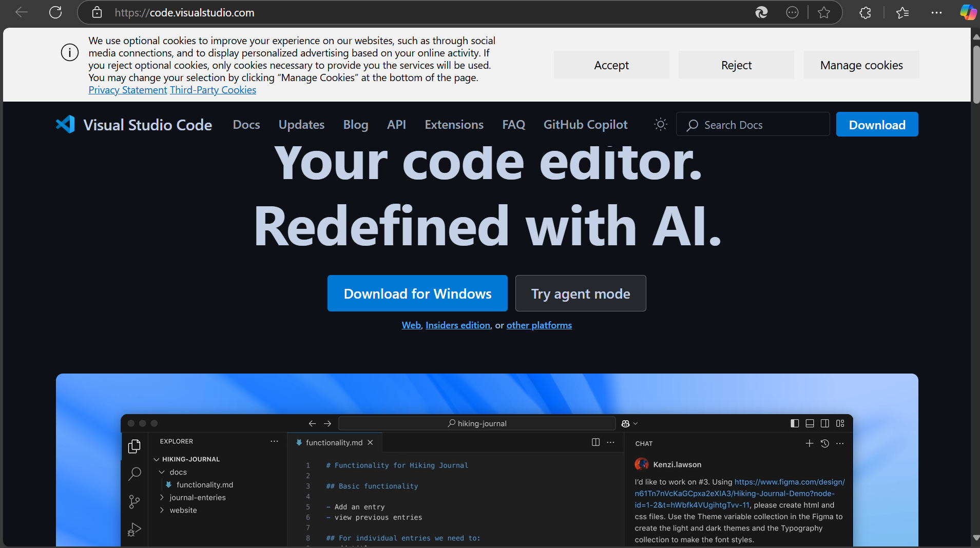Click the editor navigate back arrow
The image size is (980, 548).
312,423
